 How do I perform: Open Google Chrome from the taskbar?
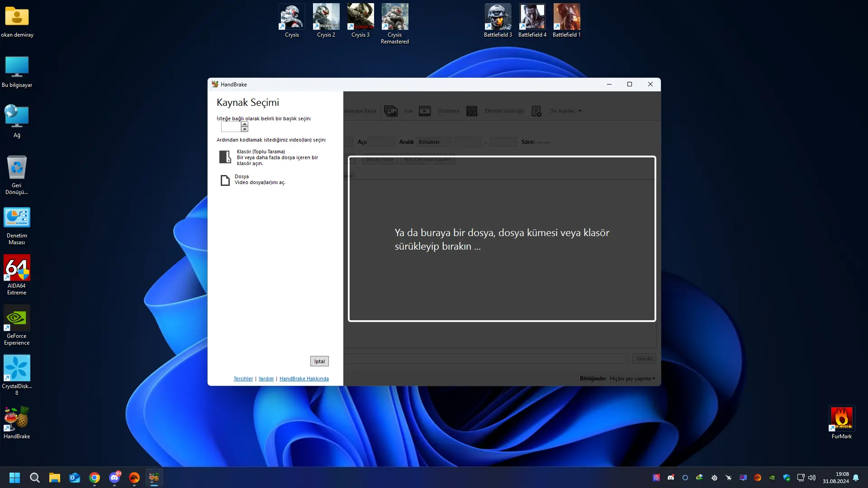point(95,478)
